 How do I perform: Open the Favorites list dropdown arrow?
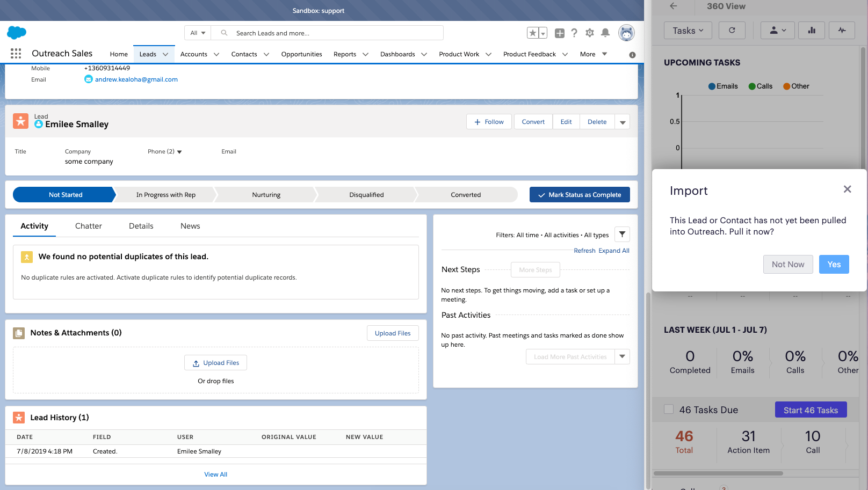543,33
